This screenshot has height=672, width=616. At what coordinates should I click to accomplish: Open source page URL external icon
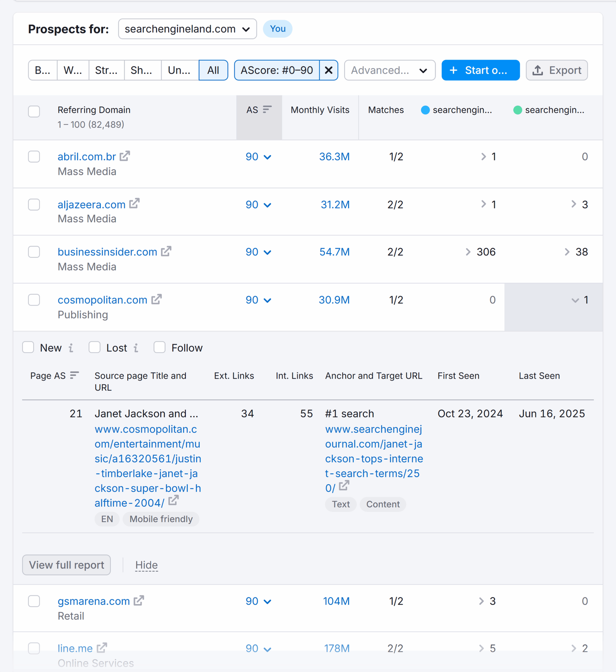coord(173,500)
